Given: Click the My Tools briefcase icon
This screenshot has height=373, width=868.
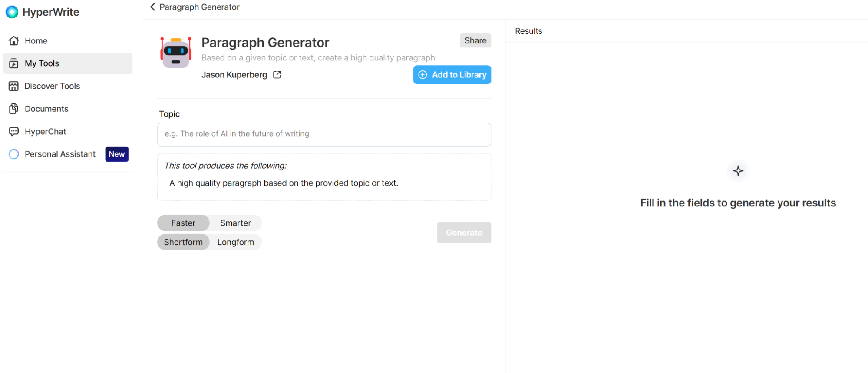Looking at the screenshot, I should click(14, 63).
